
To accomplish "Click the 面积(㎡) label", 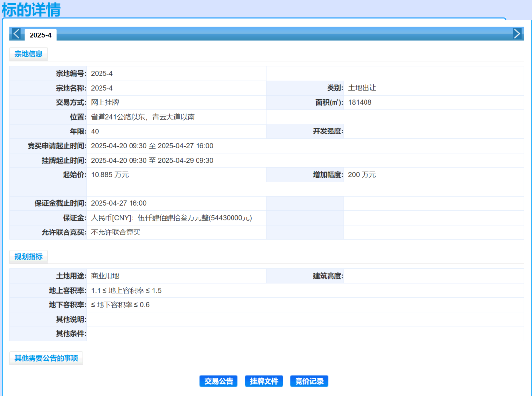I will click(x=330, y=102).
